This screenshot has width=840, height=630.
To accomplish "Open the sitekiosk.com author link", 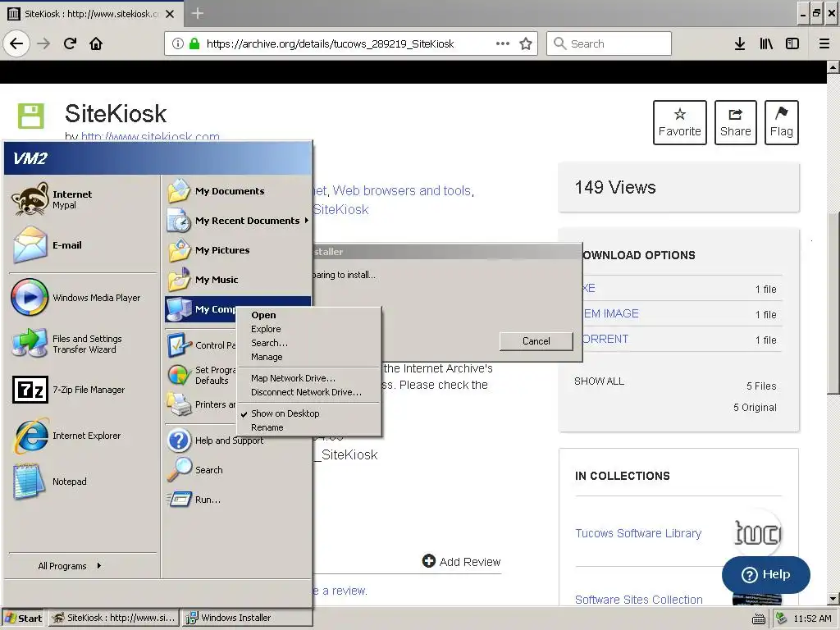I will pyautogui.click(x=150, y=137).
